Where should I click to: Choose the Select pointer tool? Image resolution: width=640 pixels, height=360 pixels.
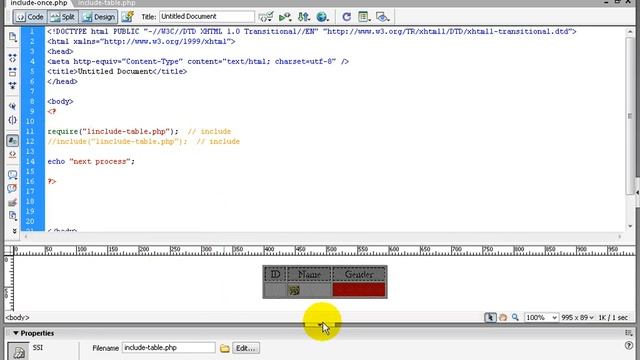[x=490, y=317]
